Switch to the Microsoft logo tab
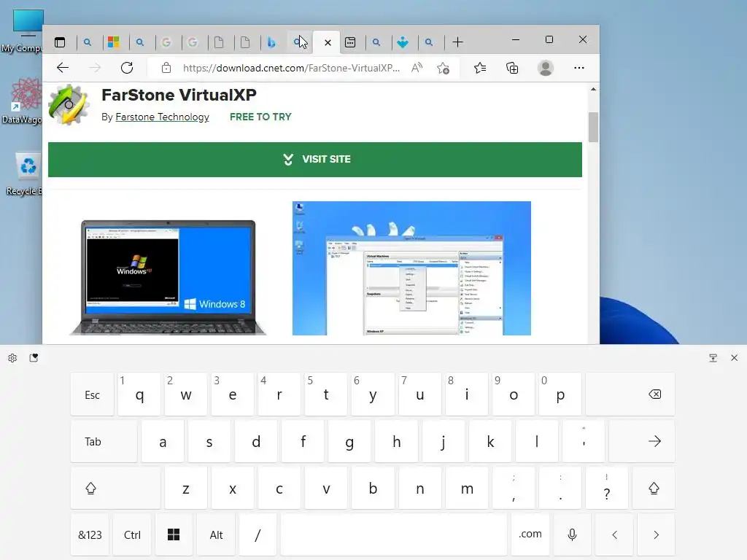The width and height of the screenshot is (747, 560). point(113,42)
